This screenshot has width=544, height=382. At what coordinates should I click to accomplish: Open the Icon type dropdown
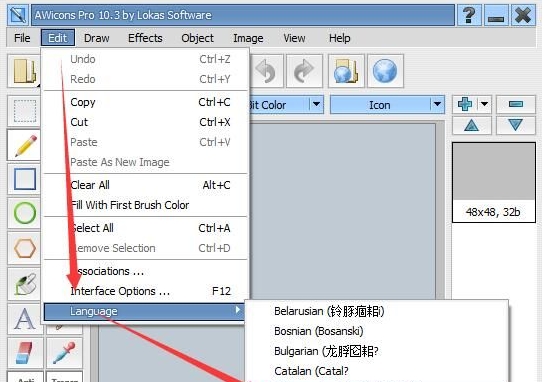pyautogui.click(x=387, y=105)
